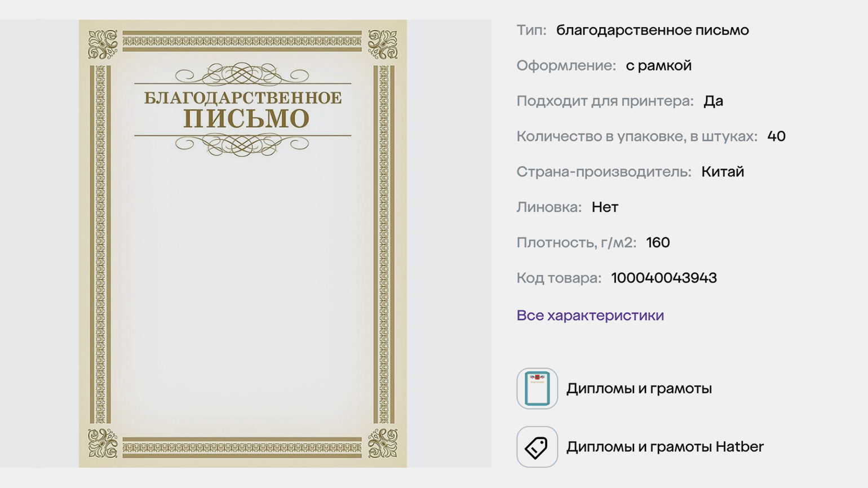Click the 'Подходит для принтера' value Да
868x488 pixels.
click(713, 101)
